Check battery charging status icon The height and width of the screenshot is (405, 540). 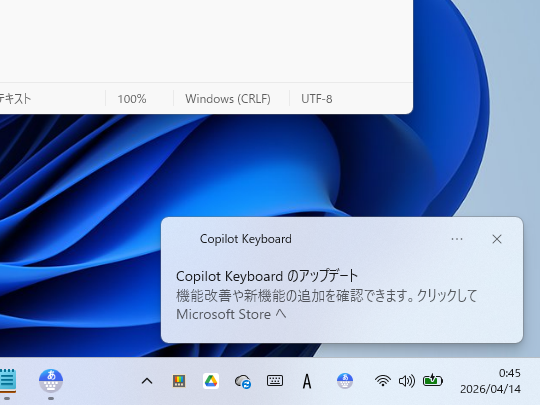(433, 381)
